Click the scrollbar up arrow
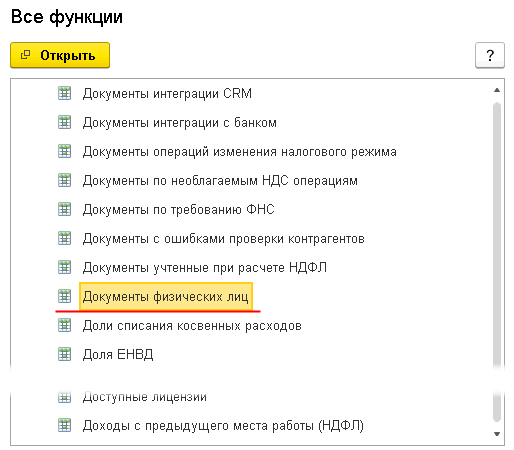514x450 pixels. (497, 90)
